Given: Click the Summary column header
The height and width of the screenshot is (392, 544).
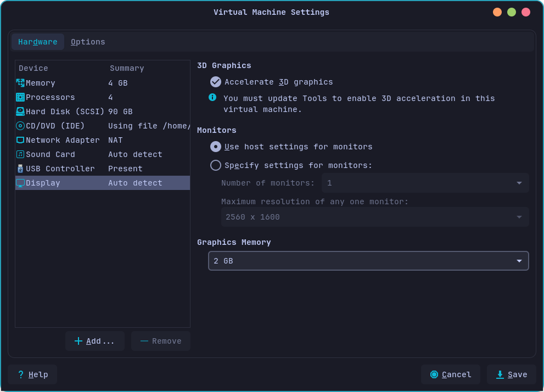Looking at the screenshot, I should pyautogui.click(x=127, y=68).
